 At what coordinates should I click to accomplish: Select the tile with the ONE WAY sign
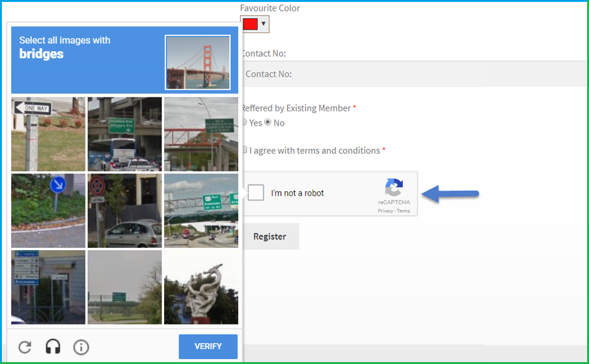pyautogui.click(x=48, y=134)
